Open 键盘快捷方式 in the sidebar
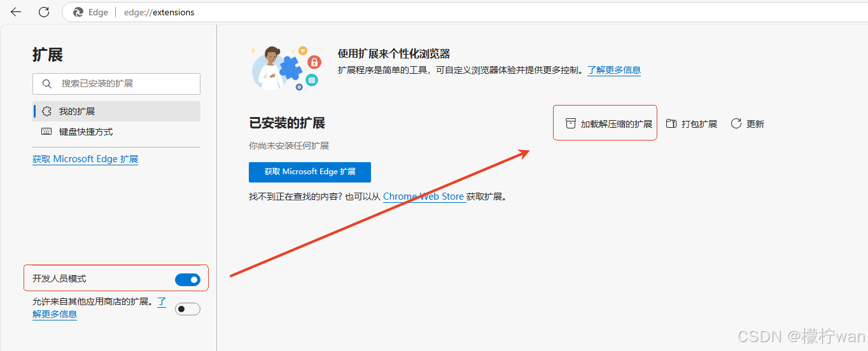This screenshot has width=868, height=351. pyautogui.click(x=116, y=132)
